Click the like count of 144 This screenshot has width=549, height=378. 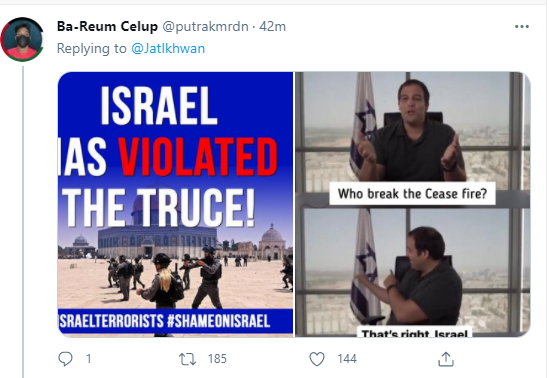click(347, 359)
